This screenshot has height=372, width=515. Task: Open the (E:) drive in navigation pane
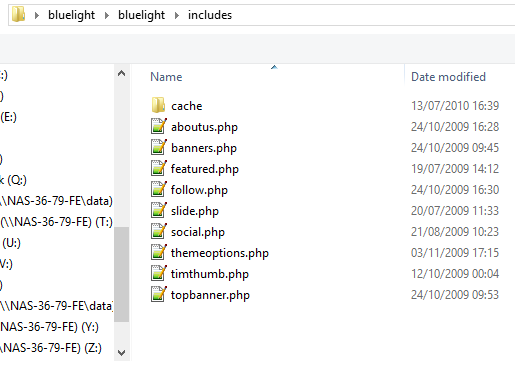click(x=8, y=117)
